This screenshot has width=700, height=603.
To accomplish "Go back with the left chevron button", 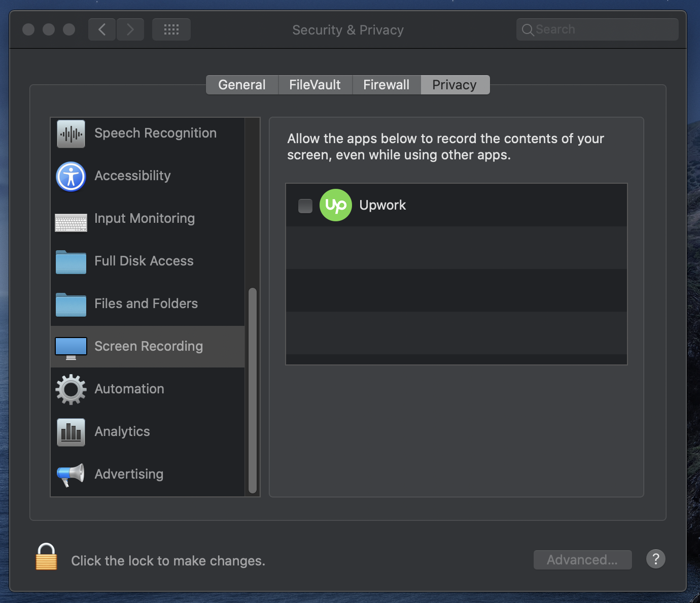I will 102,29.
